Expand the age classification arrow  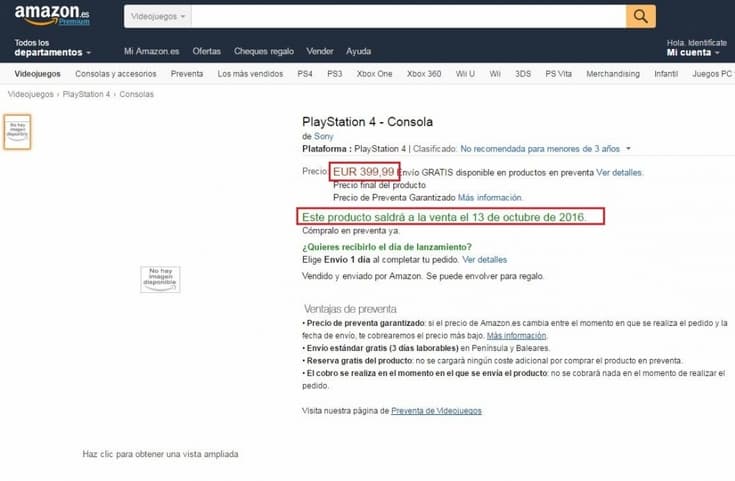click(628, 149)
